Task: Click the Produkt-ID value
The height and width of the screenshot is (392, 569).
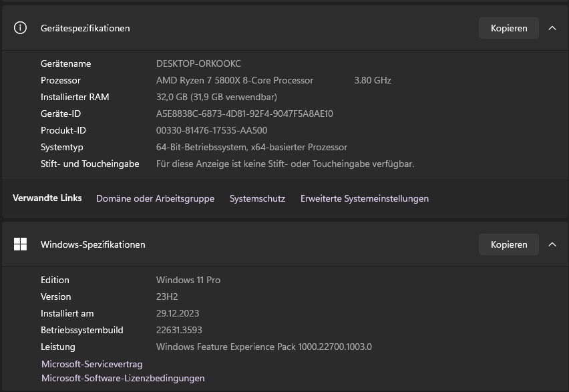Action: click(212, 130)
